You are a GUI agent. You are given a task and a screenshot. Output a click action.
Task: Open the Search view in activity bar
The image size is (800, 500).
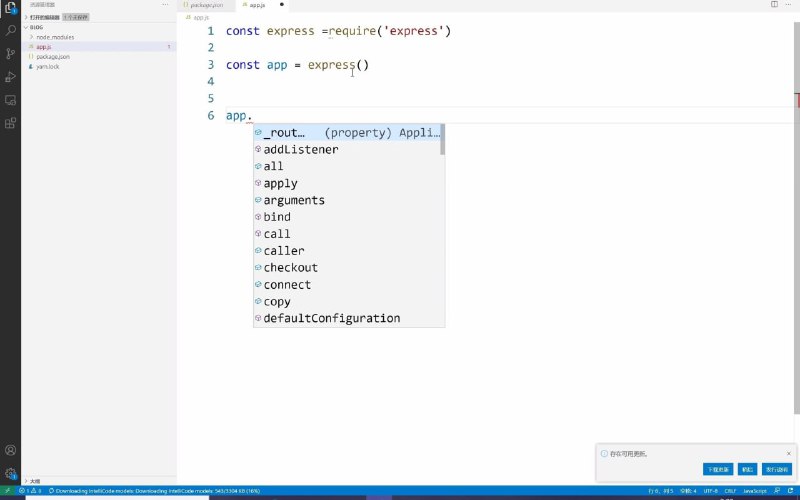[10, 31]
